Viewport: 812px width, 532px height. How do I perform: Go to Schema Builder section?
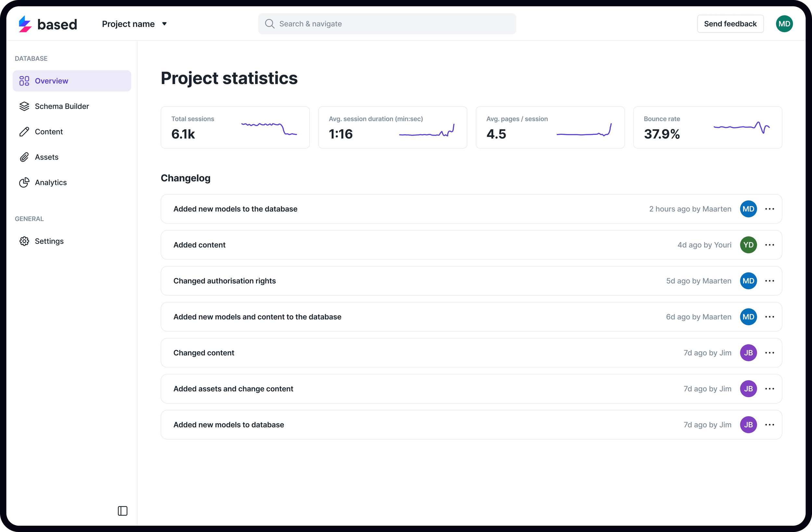click(x=62, y=106)
